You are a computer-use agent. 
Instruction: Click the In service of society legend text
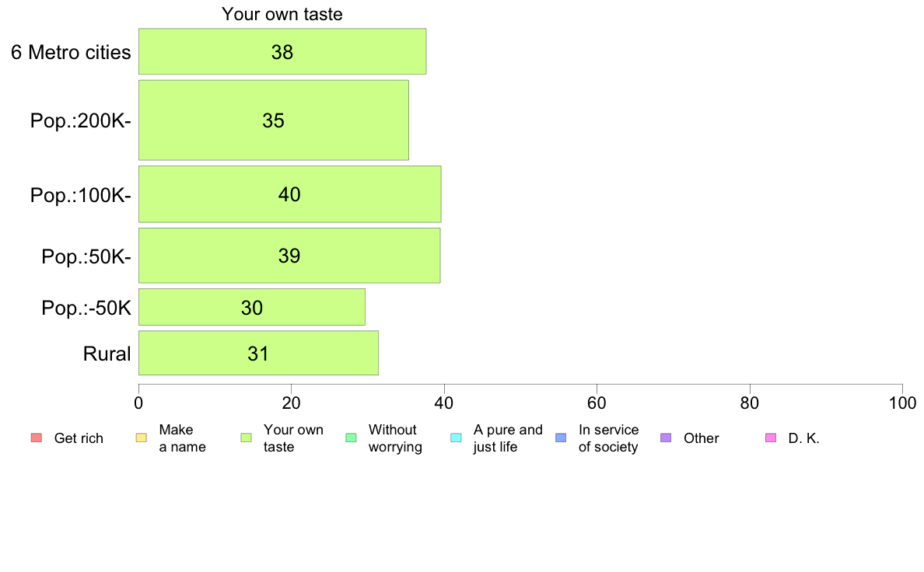pyautogui.click(x=608, y=438)
